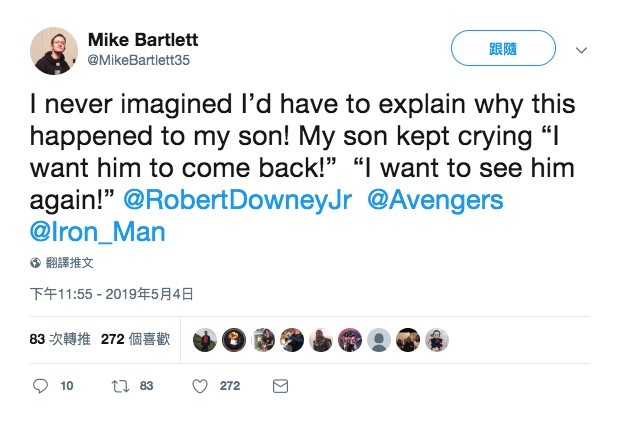Click the gray default liker avatar
The width and height of the screenshot is (627, 423).
click(x=378, y=340)
